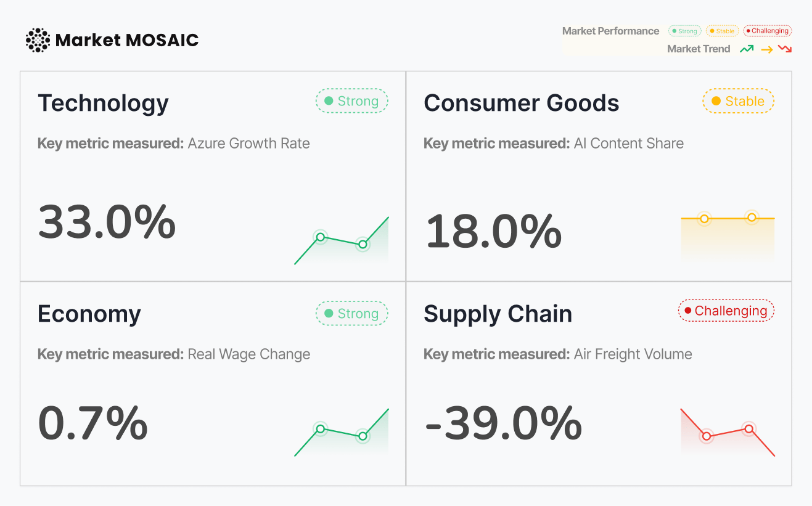Click the Strong badge on Technology card
This screenshot has height=506, width=812.
tap(351, 101)
